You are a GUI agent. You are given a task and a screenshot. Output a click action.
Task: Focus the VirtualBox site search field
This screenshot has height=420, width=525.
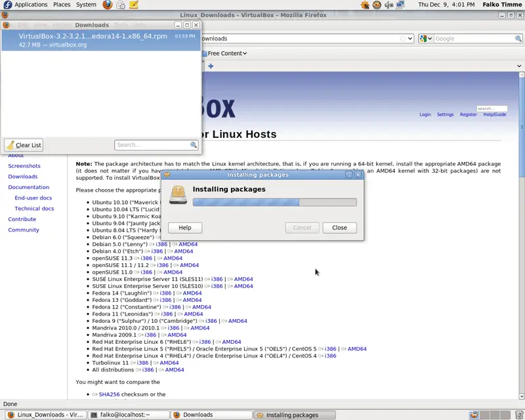492,108
